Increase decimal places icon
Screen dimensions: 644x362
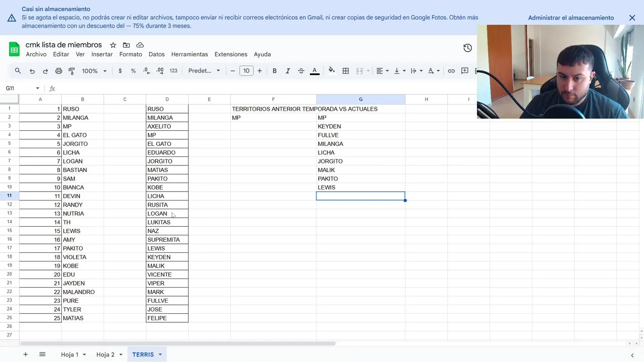point(160,71)
